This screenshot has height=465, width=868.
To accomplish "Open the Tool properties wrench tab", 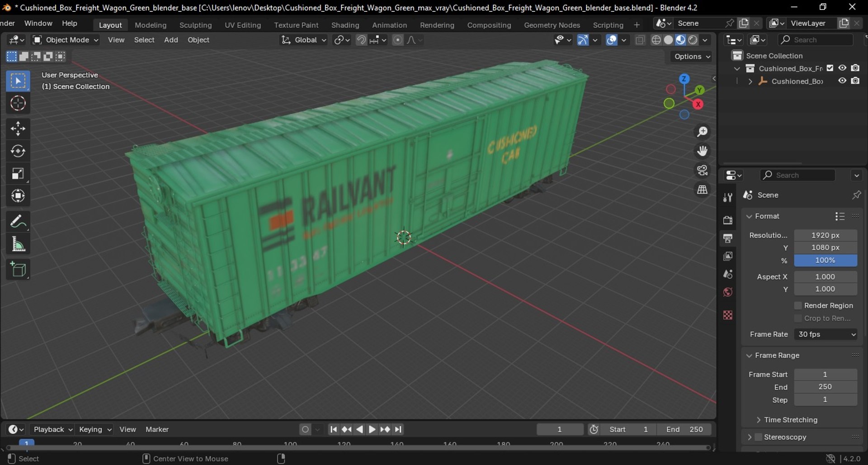I will tap(728, 198).
